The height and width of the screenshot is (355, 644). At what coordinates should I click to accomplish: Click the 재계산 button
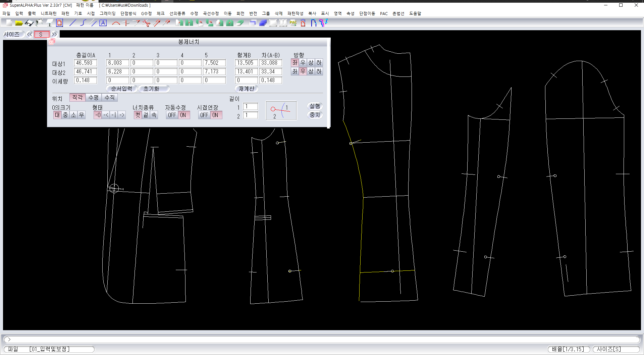pyautogui.click(x=247, y=89)
